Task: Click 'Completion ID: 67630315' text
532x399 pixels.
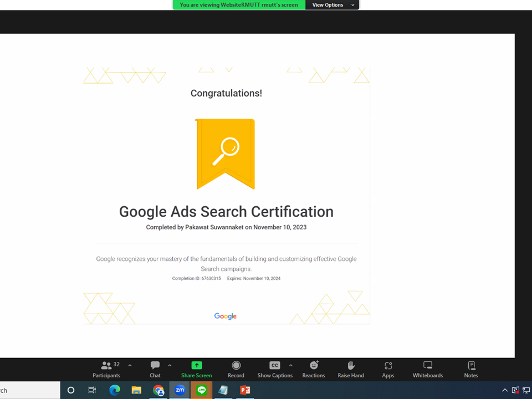Action: 196,278
